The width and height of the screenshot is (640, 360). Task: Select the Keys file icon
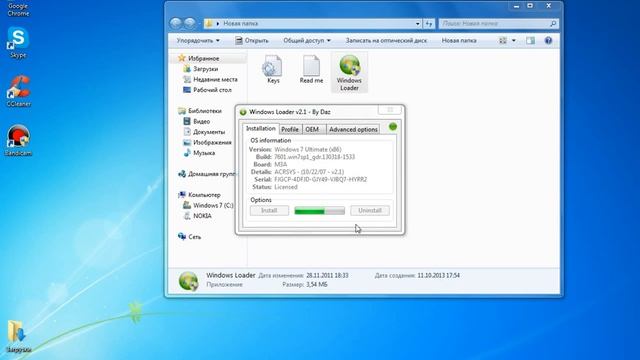coord(273,69)
